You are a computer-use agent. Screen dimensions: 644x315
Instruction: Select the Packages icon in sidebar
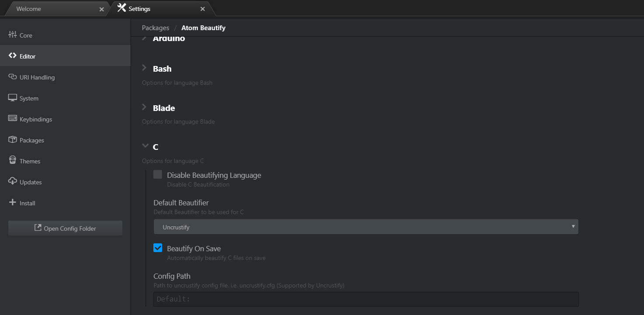pyautogui.click(x=31, y=140)
